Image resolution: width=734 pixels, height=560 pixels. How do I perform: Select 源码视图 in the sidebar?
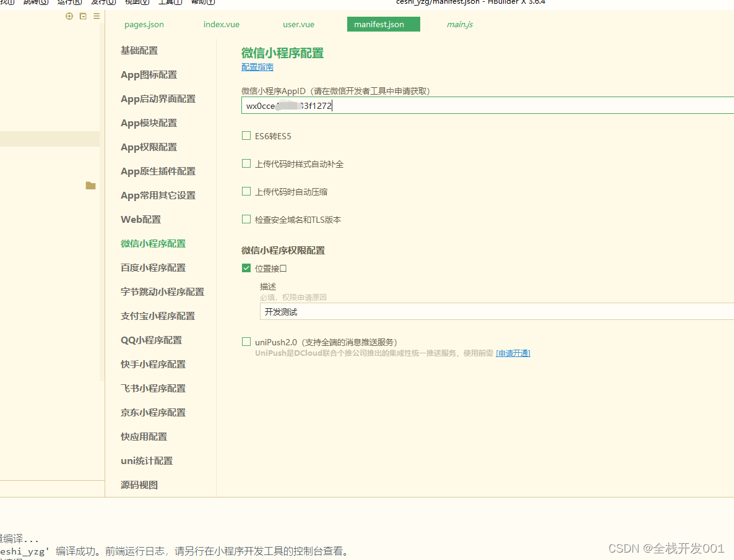[x=139, y=485]
